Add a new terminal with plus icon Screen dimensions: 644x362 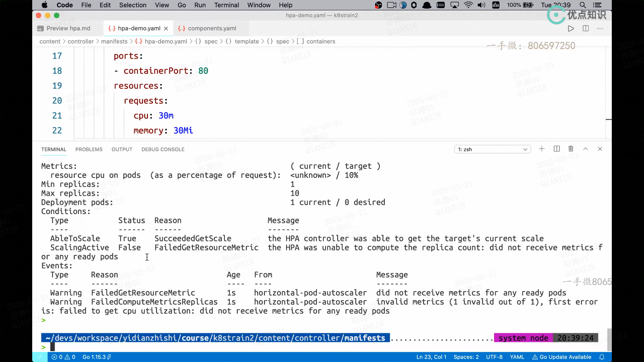pyautogui.click(x=542, y=149)
